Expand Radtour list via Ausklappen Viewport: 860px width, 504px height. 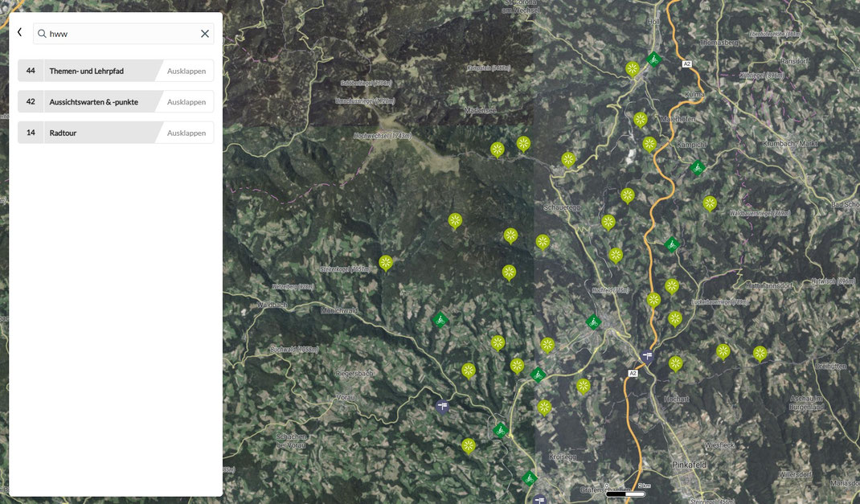point(186,133)
